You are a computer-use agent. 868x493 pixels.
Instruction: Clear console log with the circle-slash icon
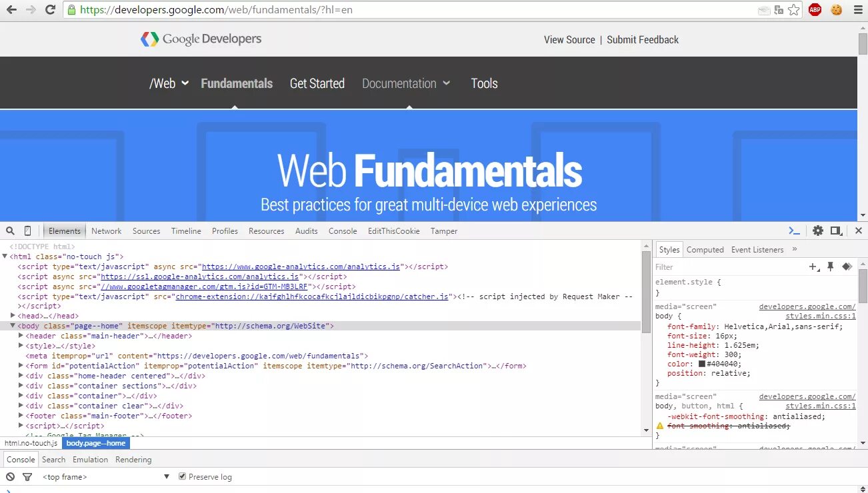(x=10, y=477)
